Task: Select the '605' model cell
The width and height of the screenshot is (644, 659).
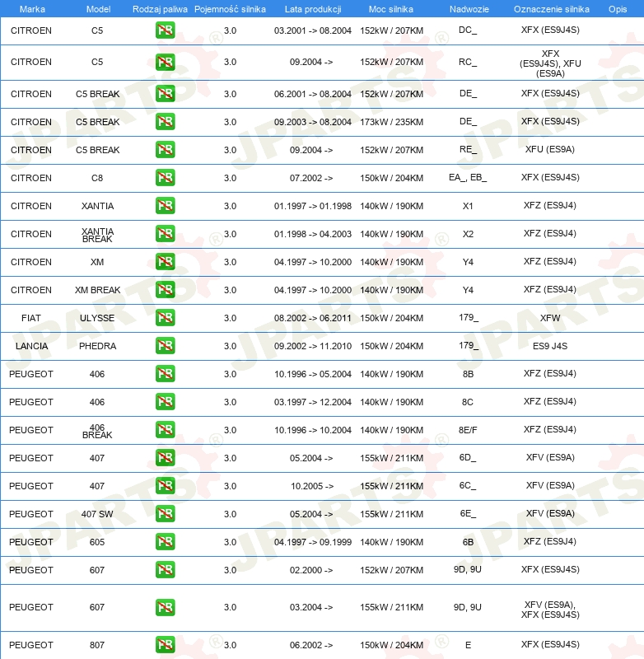Action: click(x=97, y=542)
